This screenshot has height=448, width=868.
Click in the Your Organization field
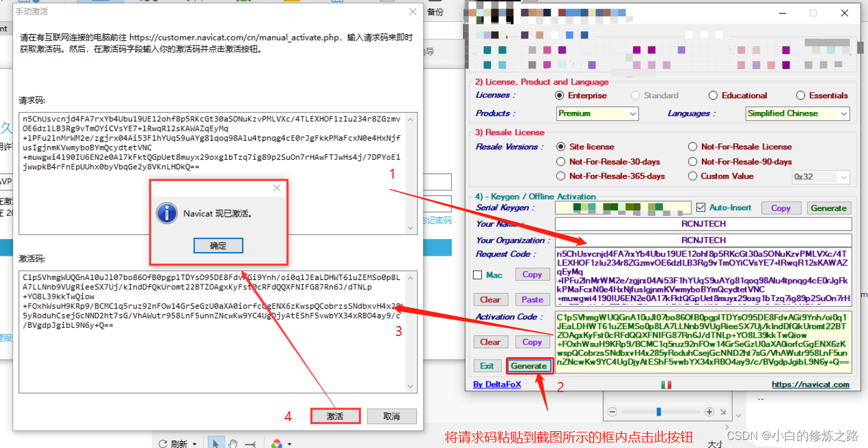tap(703, 240)
